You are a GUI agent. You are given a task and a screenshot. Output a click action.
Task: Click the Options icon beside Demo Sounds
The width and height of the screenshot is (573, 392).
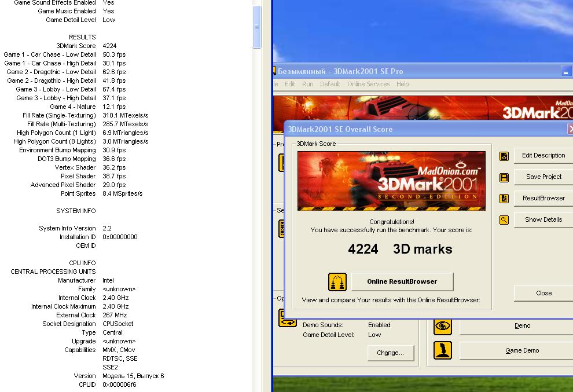(288, 318)
